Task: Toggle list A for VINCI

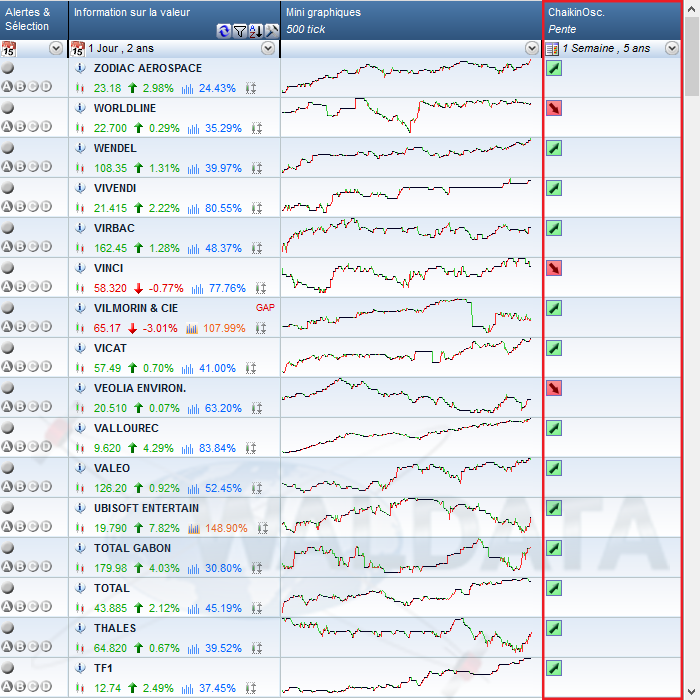Action: point(7,287)
